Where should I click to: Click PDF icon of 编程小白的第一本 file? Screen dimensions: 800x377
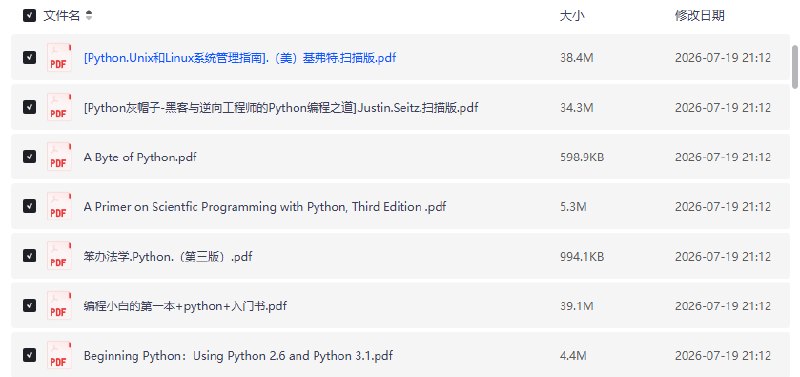59,305
